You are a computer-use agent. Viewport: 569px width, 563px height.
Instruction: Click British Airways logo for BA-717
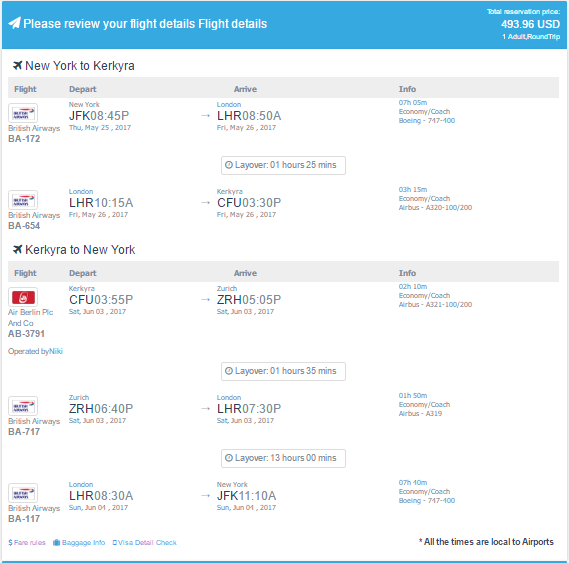[x=23, y=406]
